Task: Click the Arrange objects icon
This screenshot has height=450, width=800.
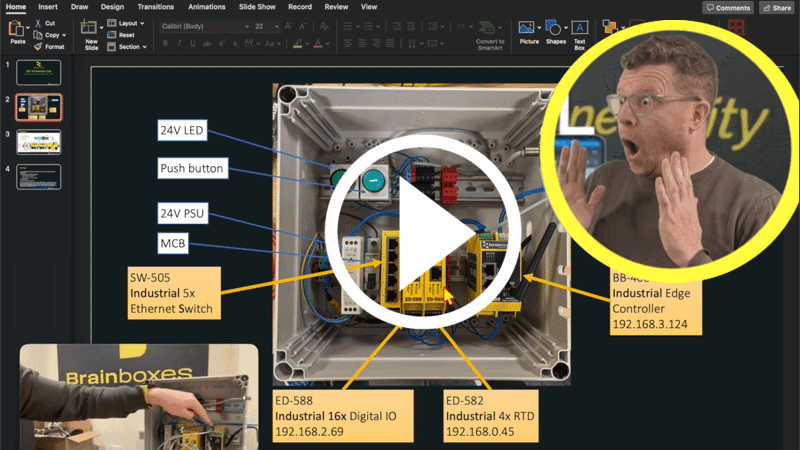Action: pyautogui.click(x=609, y=28)
